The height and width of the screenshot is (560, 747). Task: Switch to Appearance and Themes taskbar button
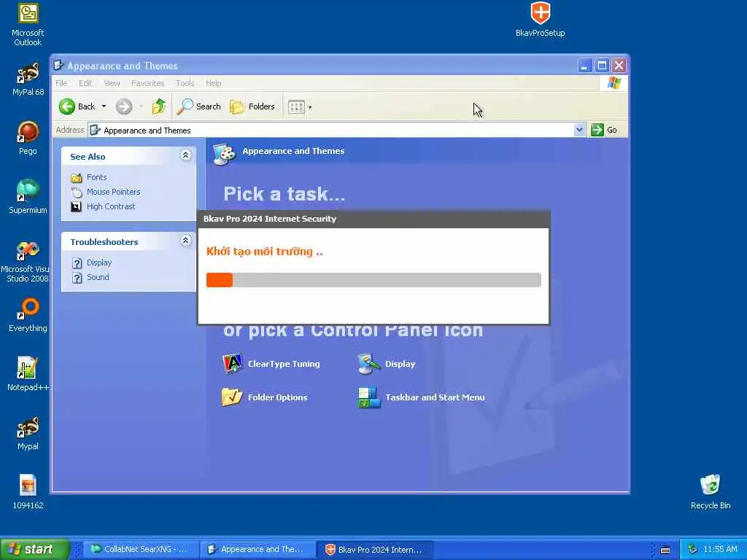258,550
